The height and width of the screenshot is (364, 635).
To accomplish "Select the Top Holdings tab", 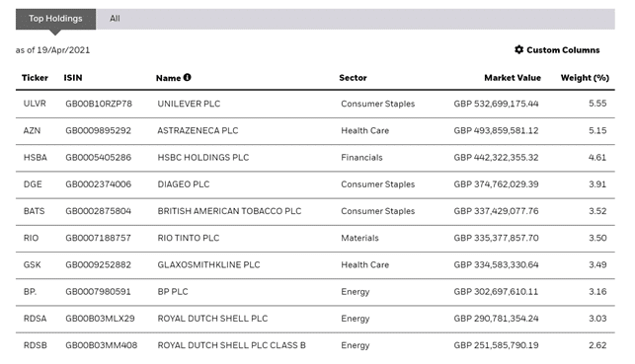I will click(x=55, y=19).
